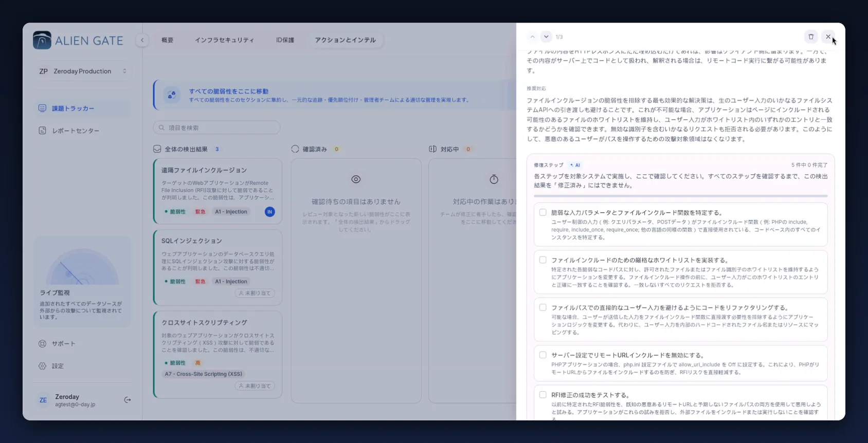
Task: Click the ZE user avatar
Action: tap(43, 400)
